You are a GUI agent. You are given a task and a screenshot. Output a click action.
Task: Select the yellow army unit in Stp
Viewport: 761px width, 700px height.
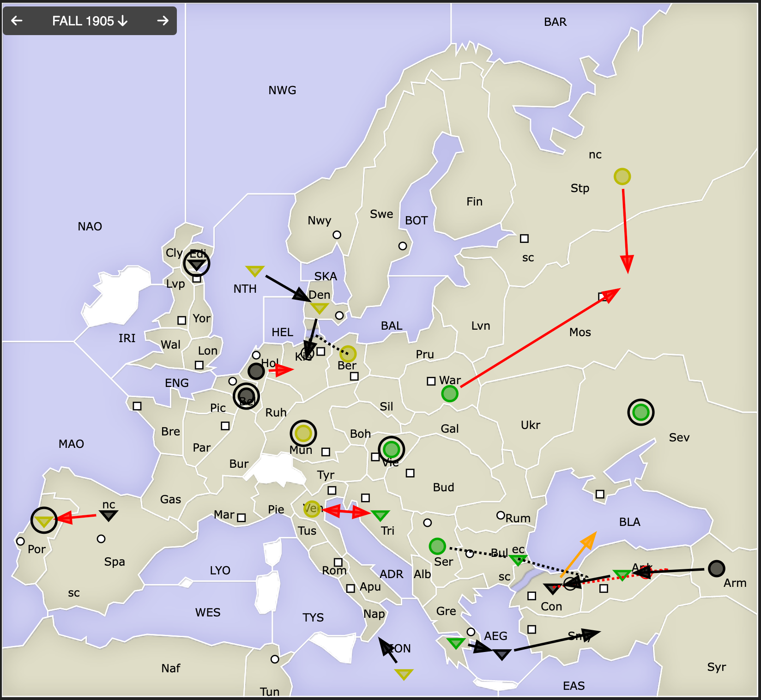point(622,176)
